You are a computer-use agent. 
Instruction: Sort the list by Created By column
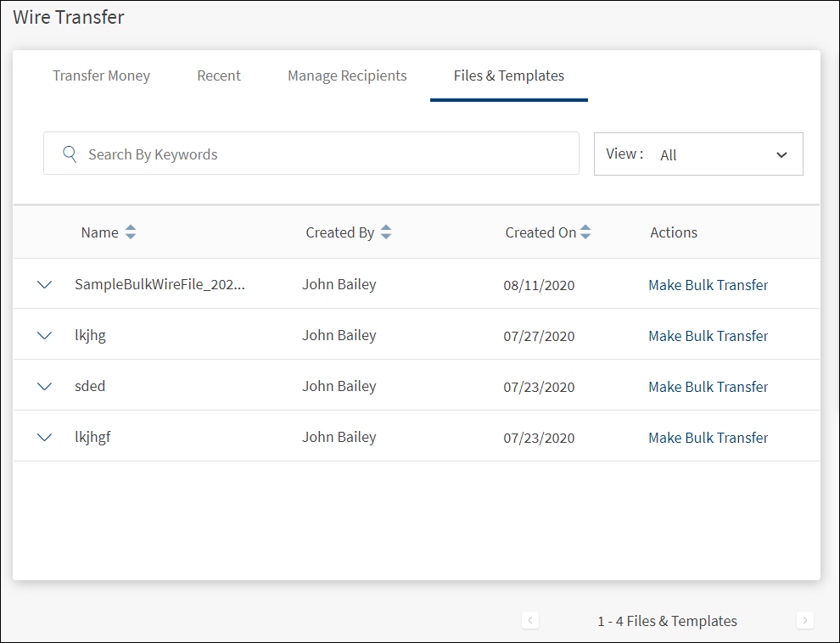pyautogui.click(x=386, y=232)
